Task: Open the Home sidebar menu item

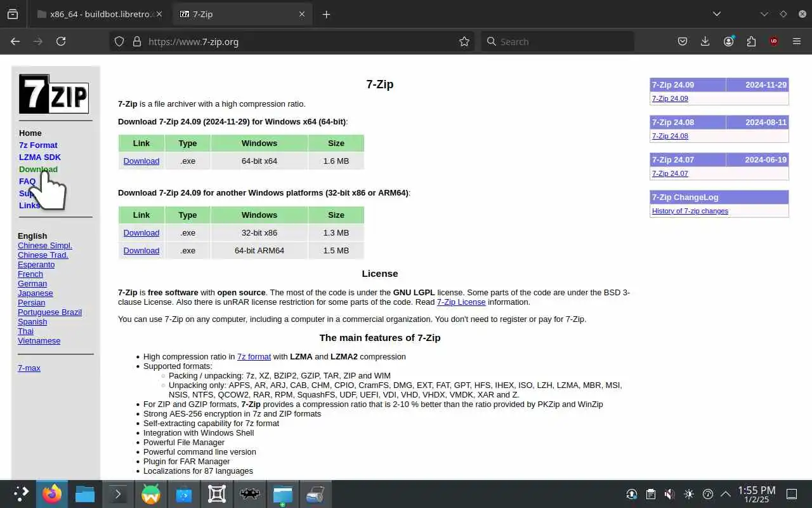Action: tap(30, 133)
